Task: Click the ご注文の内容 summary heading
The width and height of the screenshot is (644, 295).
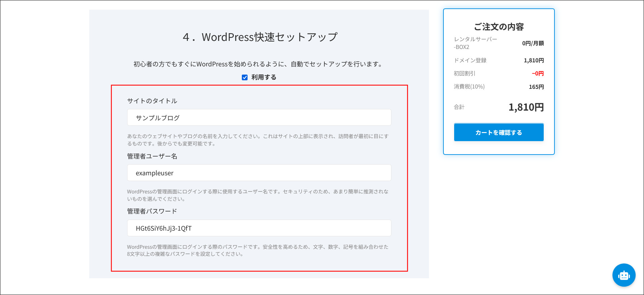Action: click(498, 27)
